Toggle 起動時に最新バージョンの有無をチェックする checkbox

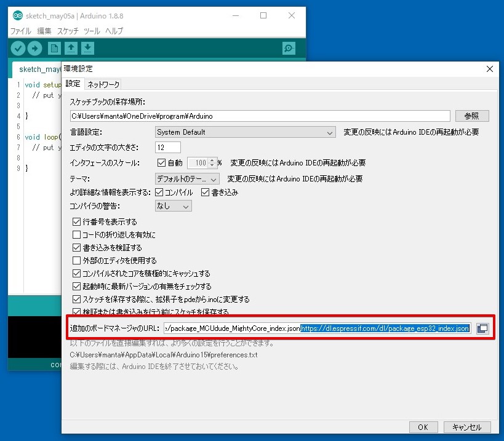(x=76, y=286)
